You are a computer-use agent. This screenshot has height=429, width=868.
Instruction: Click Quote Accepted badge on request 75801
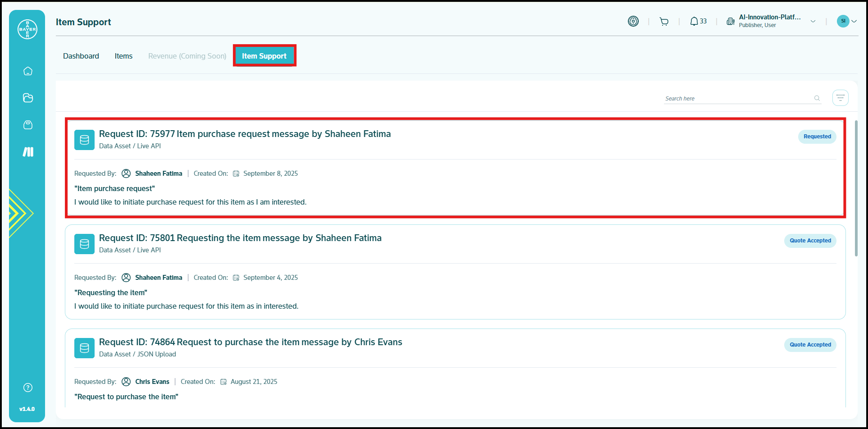pos(810,241)
